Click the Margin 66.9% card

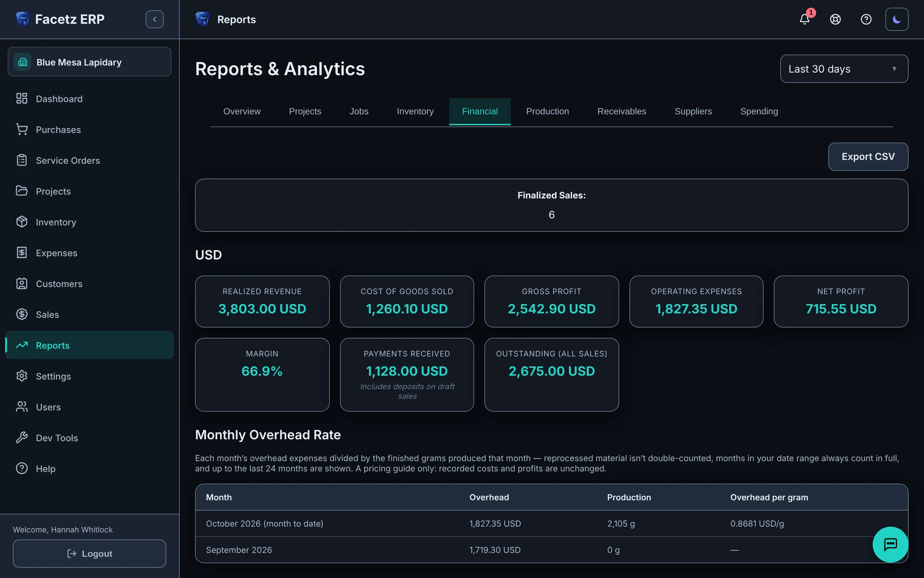tap(262, 375)
